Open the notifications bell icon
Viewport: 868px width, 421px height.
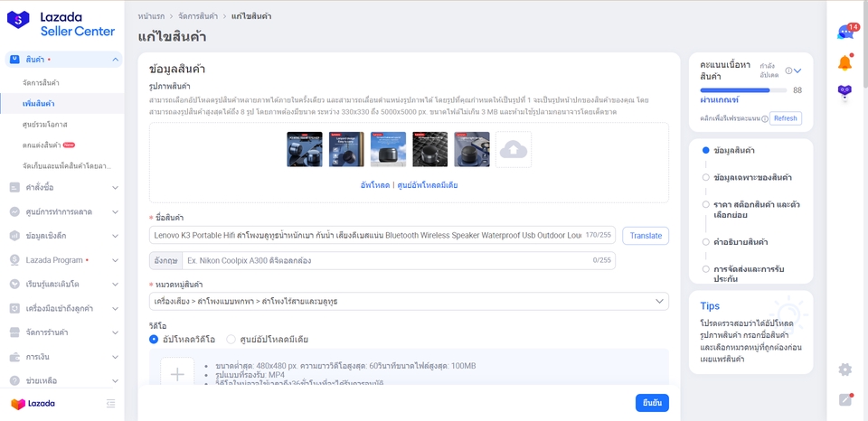(x=844, y=62)
